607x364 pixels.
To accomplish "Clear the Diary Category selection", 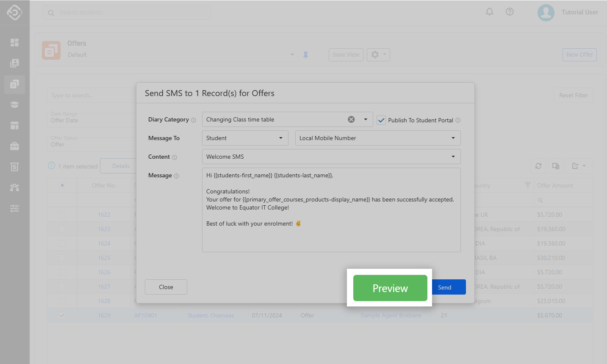I will click(351, 119).
